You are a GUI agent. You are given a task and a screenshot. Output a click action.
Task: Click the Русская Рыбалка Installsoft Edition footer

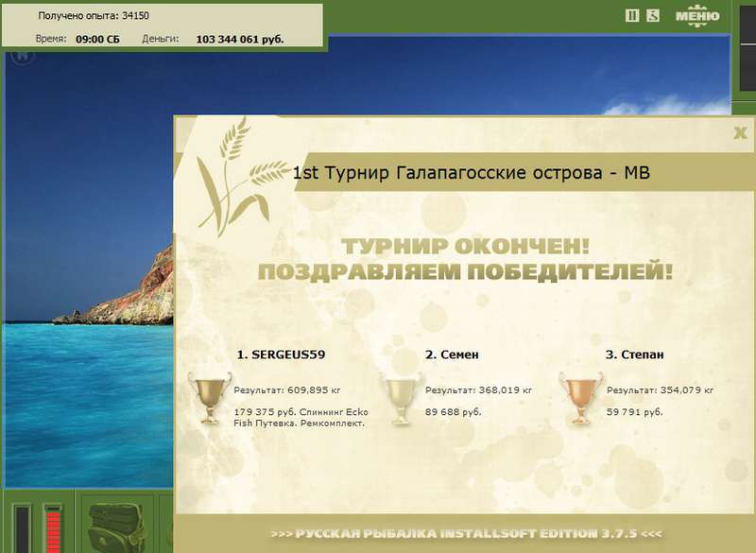pyautogui.click(x=466, y=534)
